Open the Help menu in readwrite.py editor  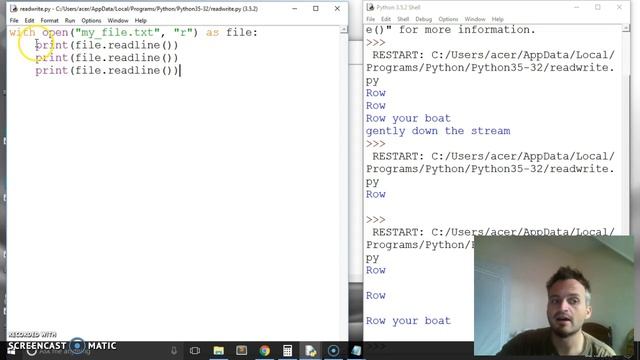[x=140, y=20]
